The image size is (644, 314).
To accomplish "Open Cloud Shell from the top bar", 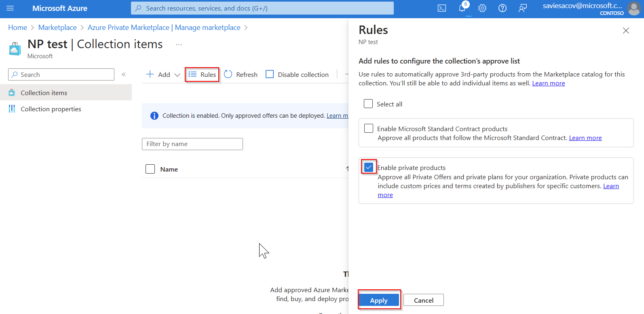I will (442, 8).
